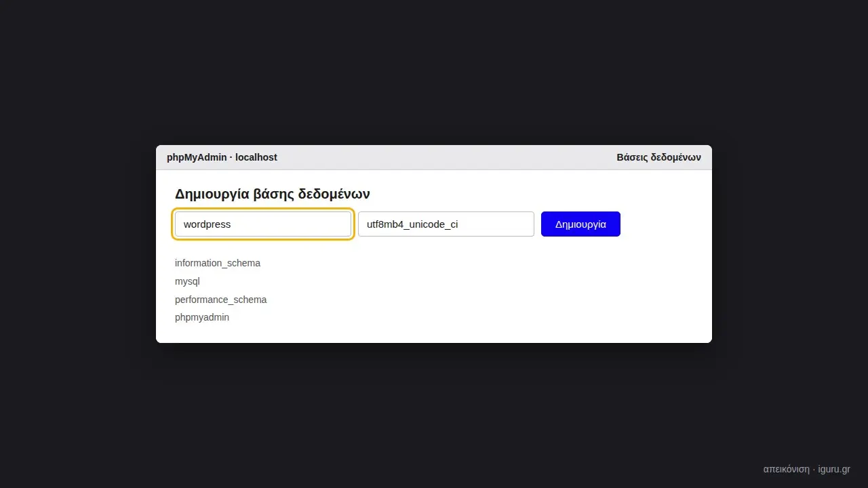Image resolution: width=868 pixels, height=488 pixels.
Task: Open the utf8mb4_unicode_ci collation field
Action: point(446,224)
